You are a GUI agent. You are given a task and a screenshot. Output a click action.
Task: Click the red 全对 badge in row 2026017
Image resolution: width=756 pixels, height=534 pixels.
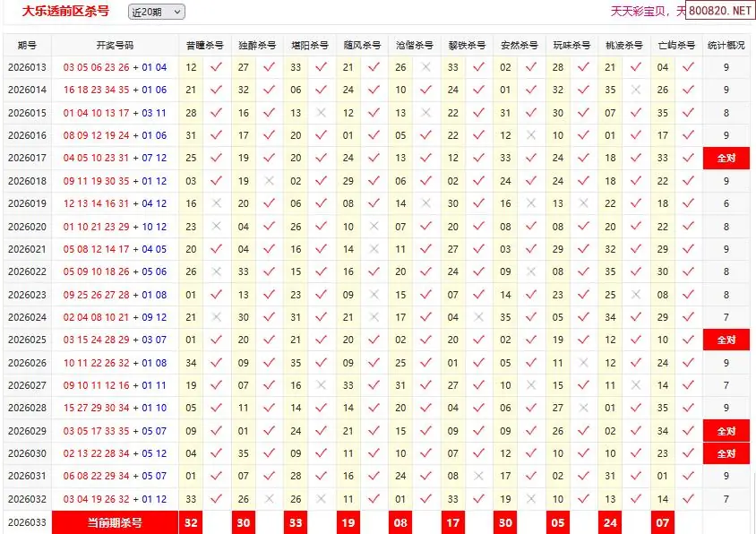(726, 159)
